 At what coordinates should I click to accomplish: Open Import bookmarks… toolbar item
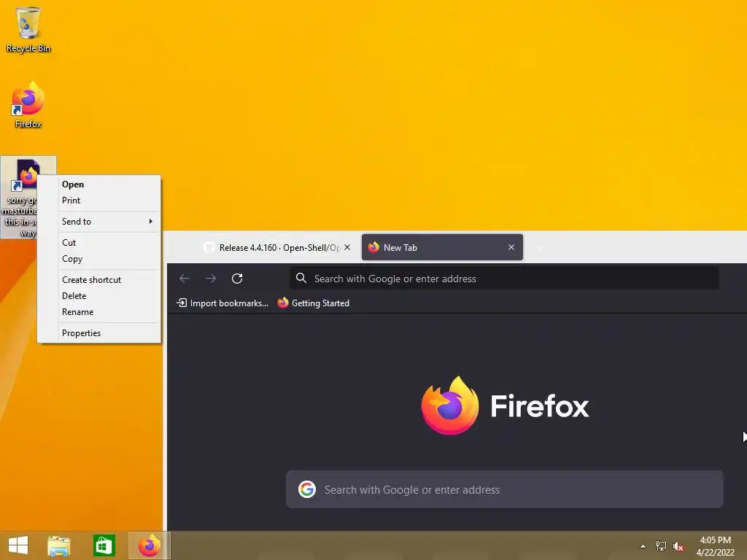(222, 303)
